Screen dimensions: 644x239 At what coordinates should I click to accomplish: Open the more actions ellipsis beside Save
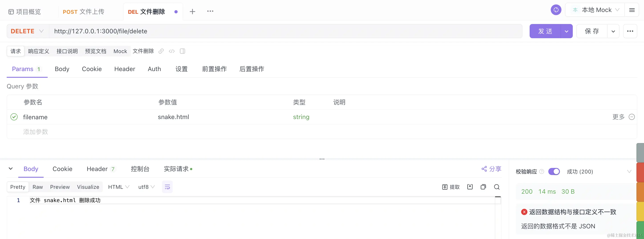pyautogui.click(x=630, y=31)
